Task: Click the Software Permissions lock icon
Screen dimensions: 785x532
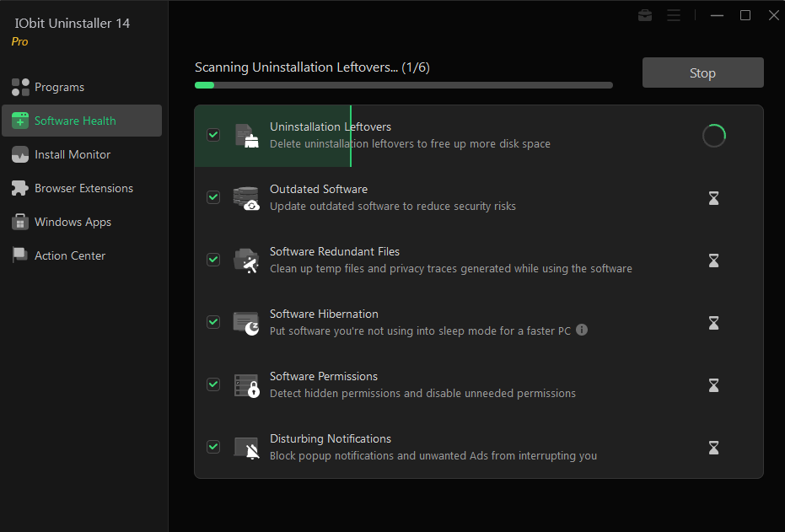Action: coord(247,385)
